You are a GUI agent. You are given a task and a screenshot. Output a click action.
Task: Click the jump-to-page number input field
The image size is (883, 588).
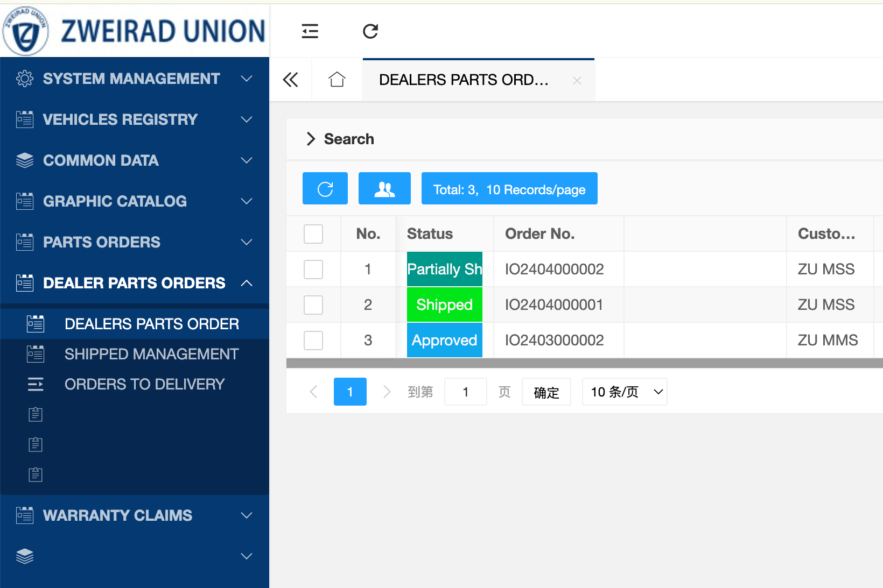tap(466, 392)
